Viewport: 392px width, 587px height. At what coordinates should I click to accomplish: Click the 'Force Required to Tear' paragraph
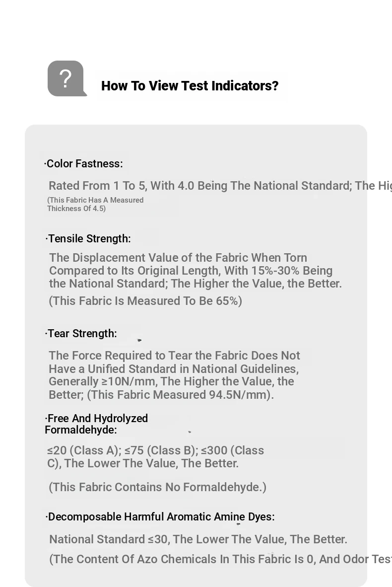(x=174, y=375)
